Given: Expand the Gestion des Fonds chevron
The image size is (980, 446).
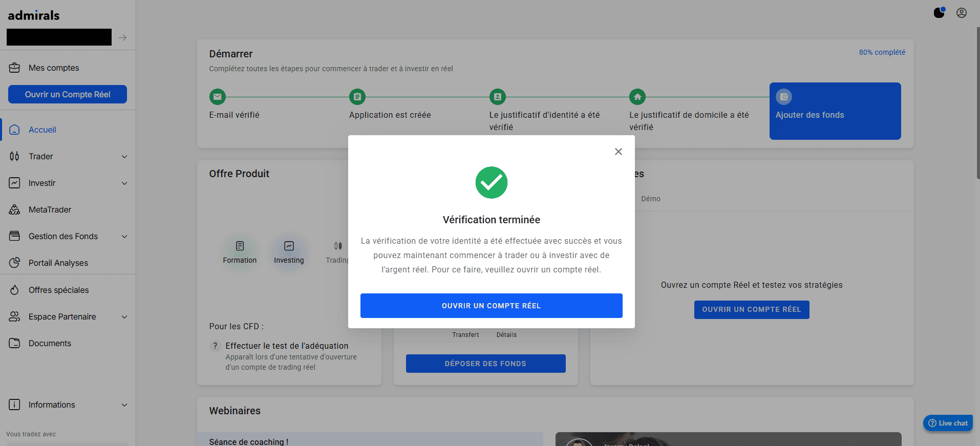Looking at the screenshot, I should click(x=124, y=237).
